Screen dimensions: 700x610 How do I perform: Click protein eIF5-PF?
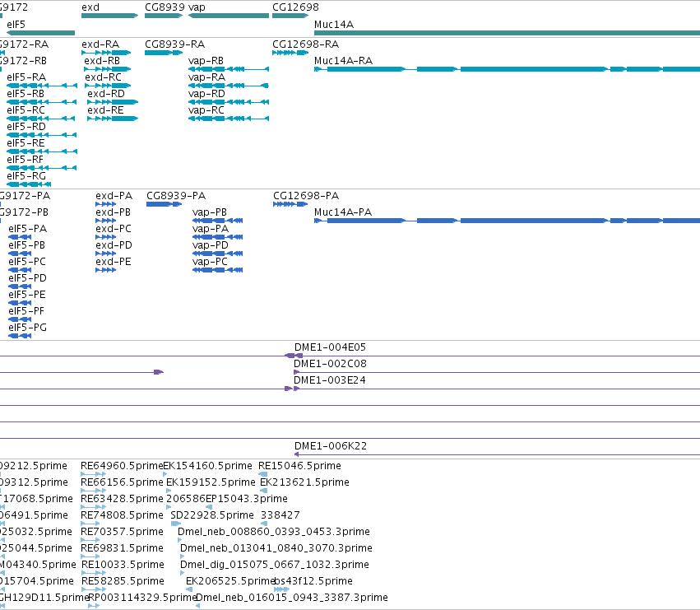coord(20,320)
